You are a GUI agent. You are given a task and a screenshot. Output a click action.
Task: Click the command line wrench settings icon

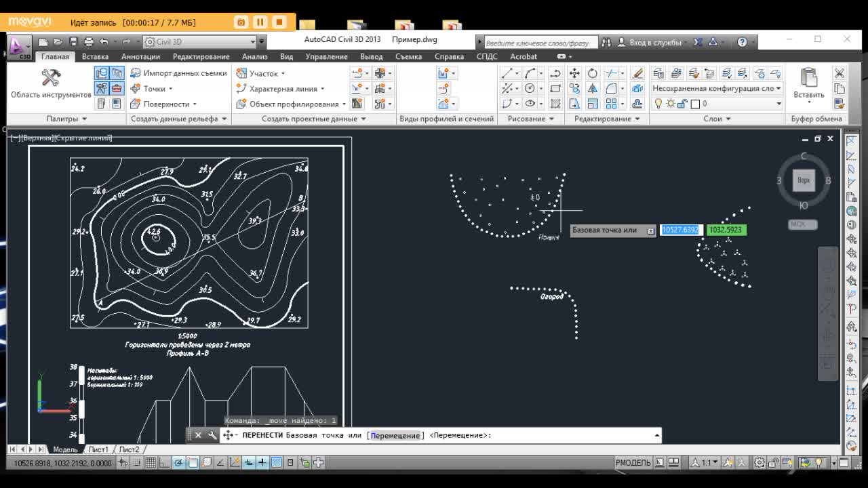212,435
